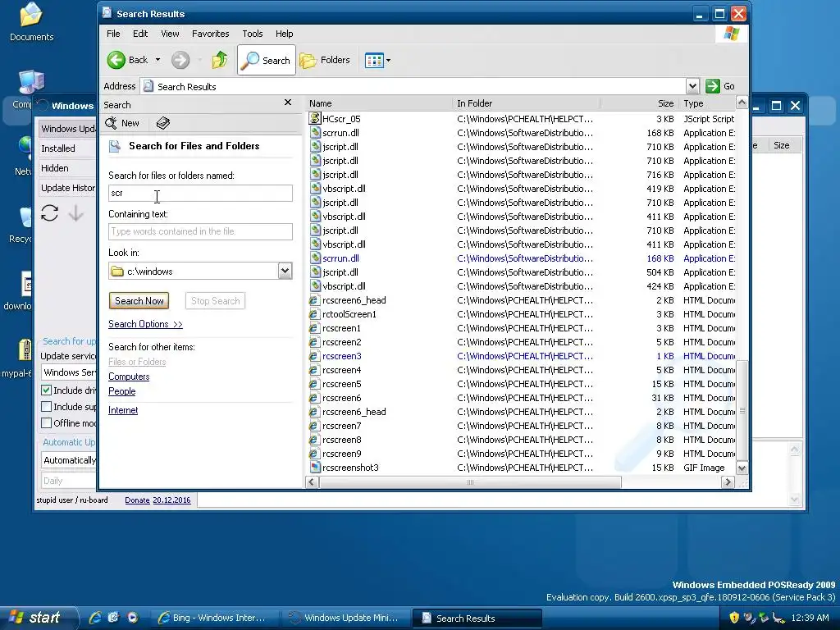Click the results list scroll down arrow

(742, 468)
